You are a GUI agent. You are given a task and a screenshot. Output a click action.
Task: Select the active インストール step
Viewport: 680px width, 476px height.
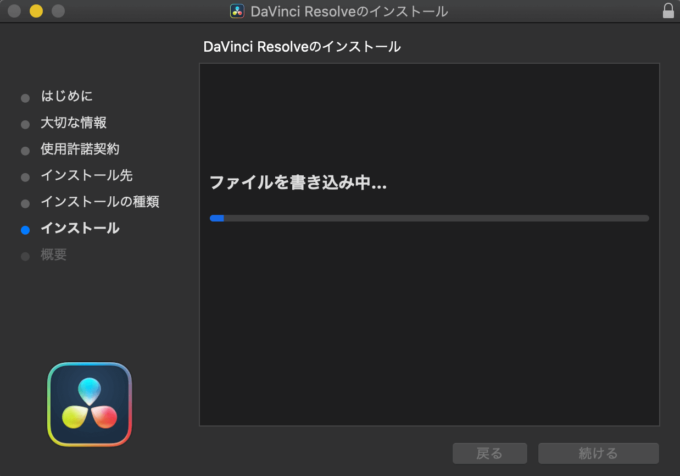(80, 228)
